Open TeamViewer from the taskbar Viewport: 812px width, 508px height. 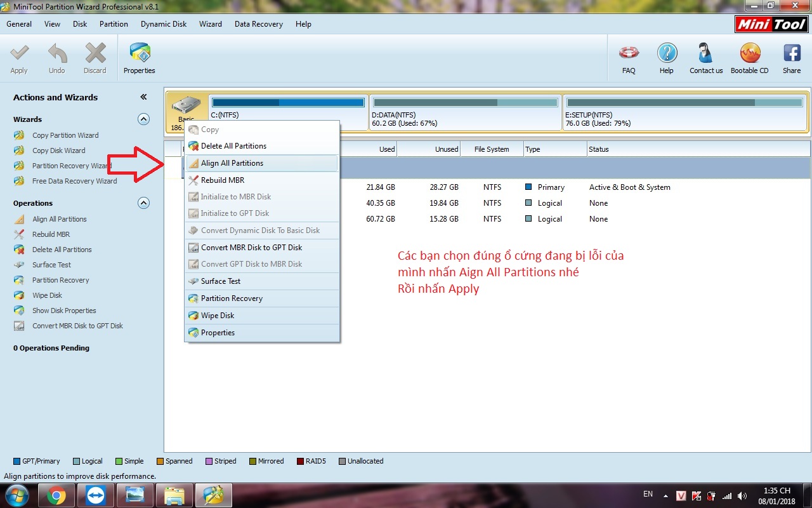96,495
